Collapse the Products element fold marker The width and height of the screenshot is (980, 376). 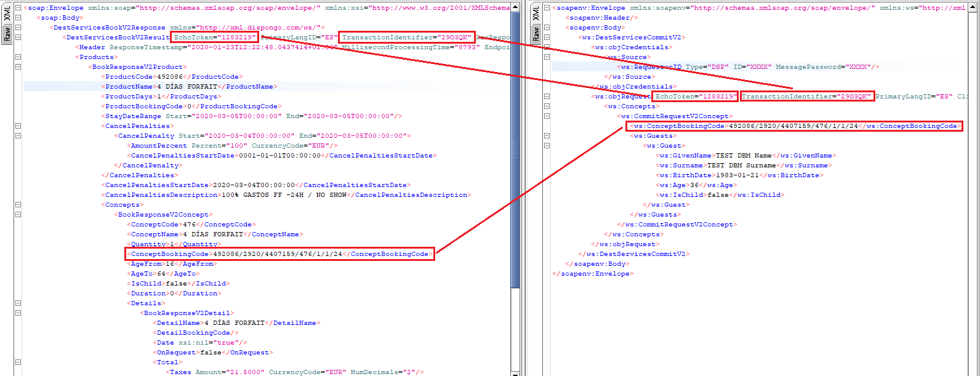pos(18,57)
